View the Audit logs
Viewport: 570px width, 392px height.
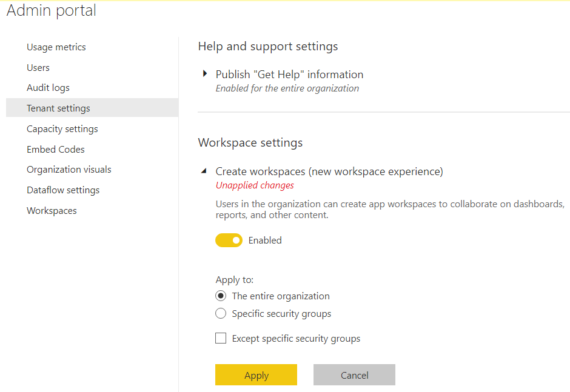click(48, 87)
